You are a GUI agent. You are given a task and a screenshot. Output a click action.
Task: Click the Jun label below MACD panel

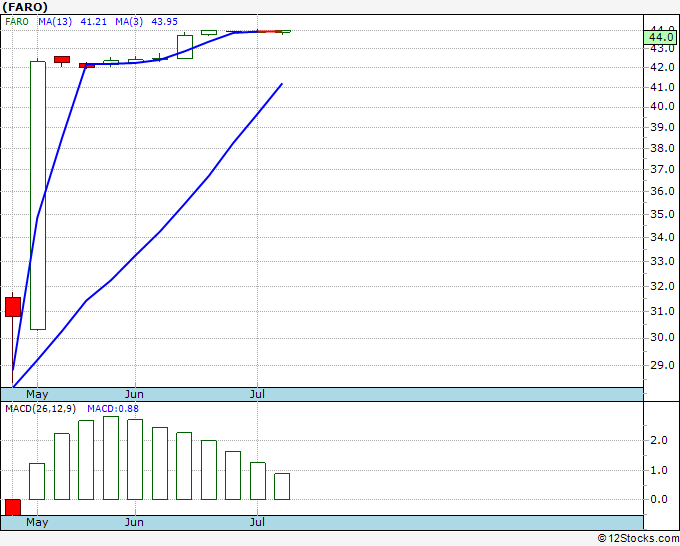pos(134,522)
